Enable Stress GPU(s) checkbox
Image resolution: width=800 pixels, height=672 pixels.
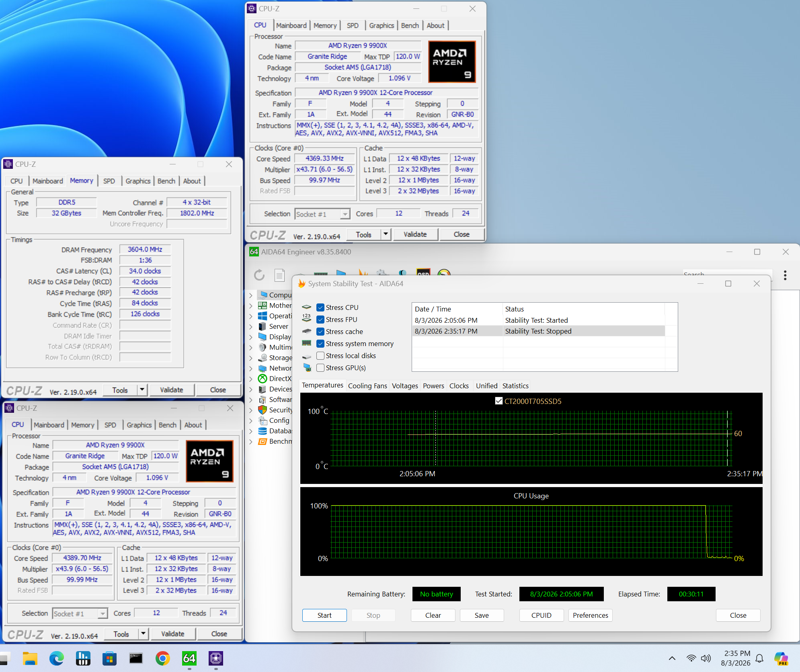coord(320,367)
